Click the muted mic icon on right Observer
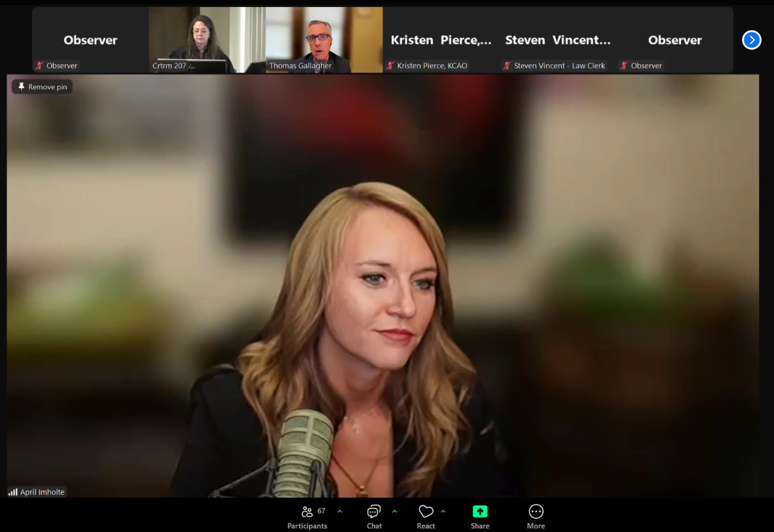 pyautogui.click(x=624, y=66)
